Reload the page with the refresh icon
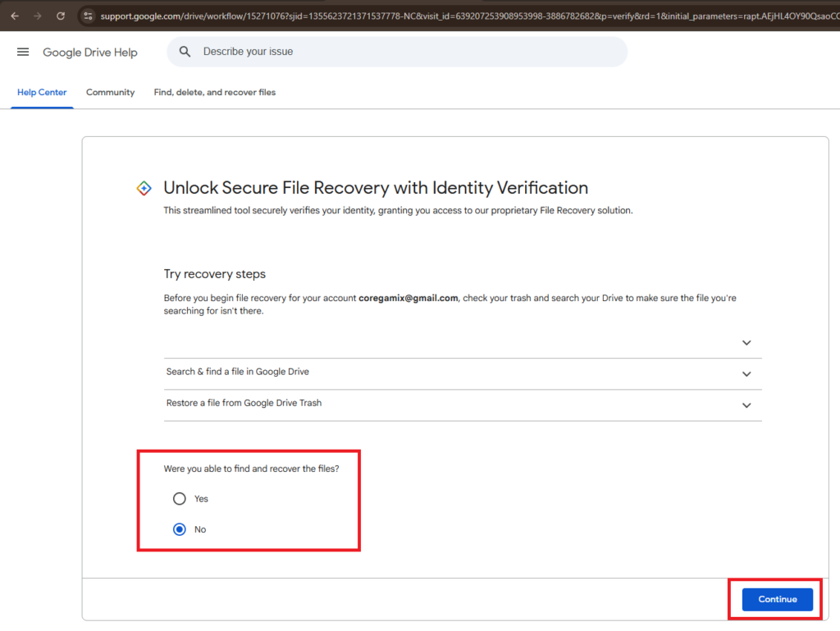The height and width of the screenshot is (631, 840). 61,16
